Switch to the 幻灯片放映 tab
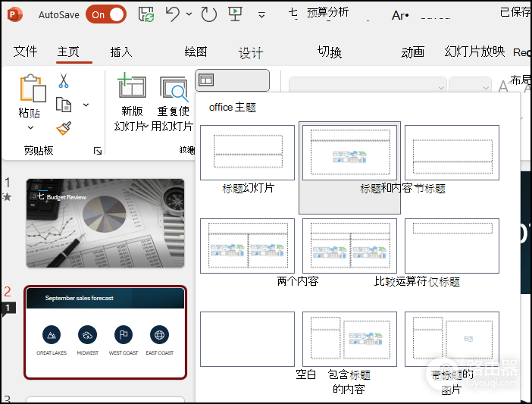The image size is (532, 404). (x=474, y=52)
